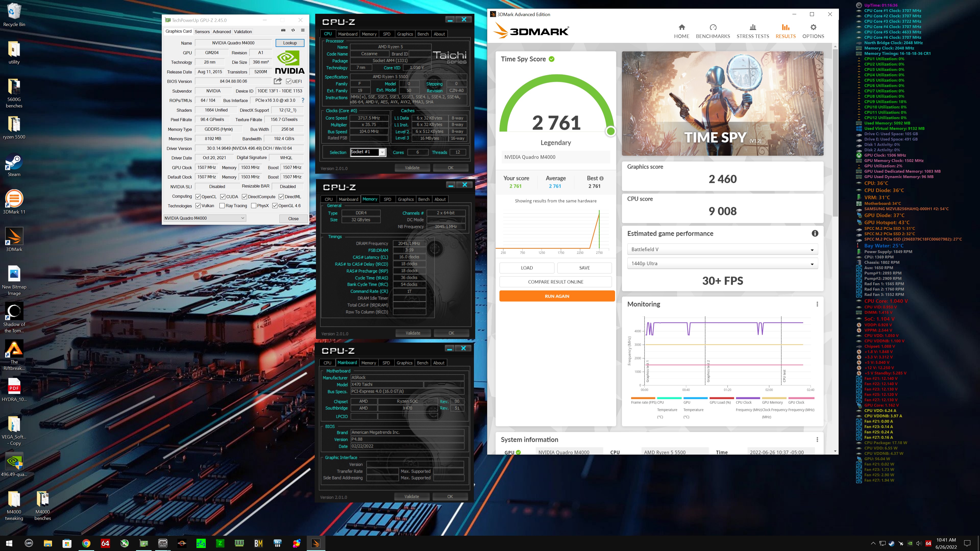Open the Socket #1 selection dropdown

point(368,152)
